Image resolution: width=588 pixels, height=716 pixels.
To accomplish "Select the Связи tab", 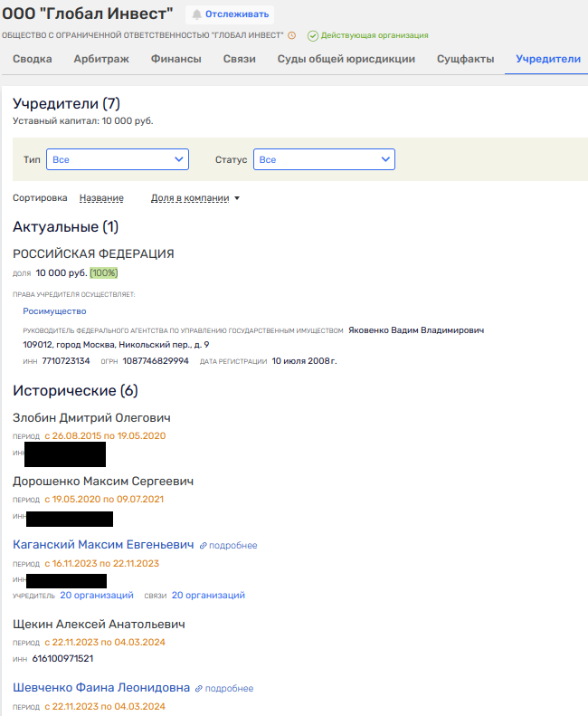I will click(x=239, y=59).
